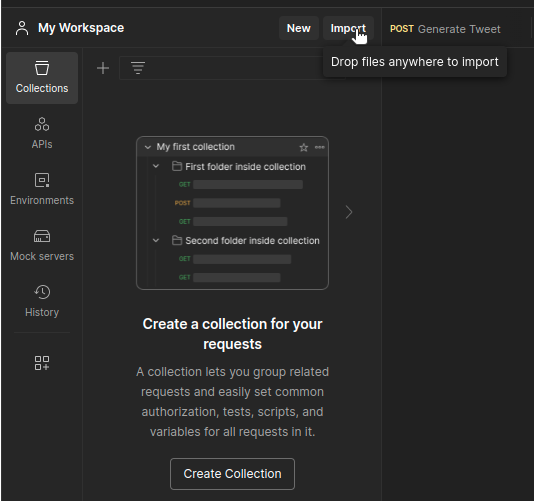The width and height of the screenshot is (534, 501).
Task: Click the user profile icon beside My Workspace
Action: tap(22, 28)
